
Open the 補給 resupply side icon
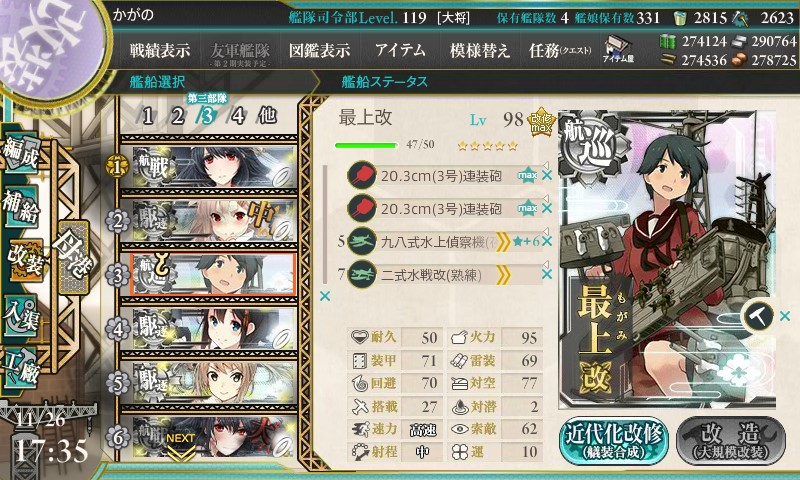click(21, 207)
